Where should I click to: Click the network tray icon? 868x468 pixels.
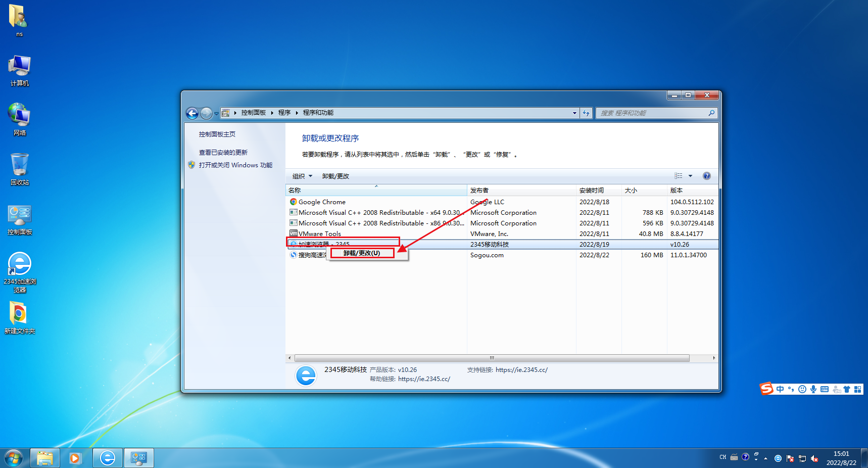click(x=802, y=458)
